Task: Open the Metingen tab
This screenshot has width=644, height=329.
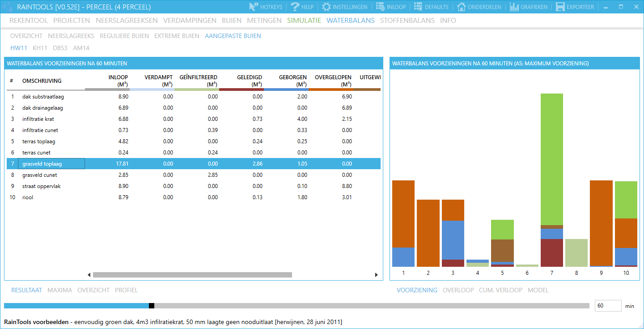Action: pos(264,20)
